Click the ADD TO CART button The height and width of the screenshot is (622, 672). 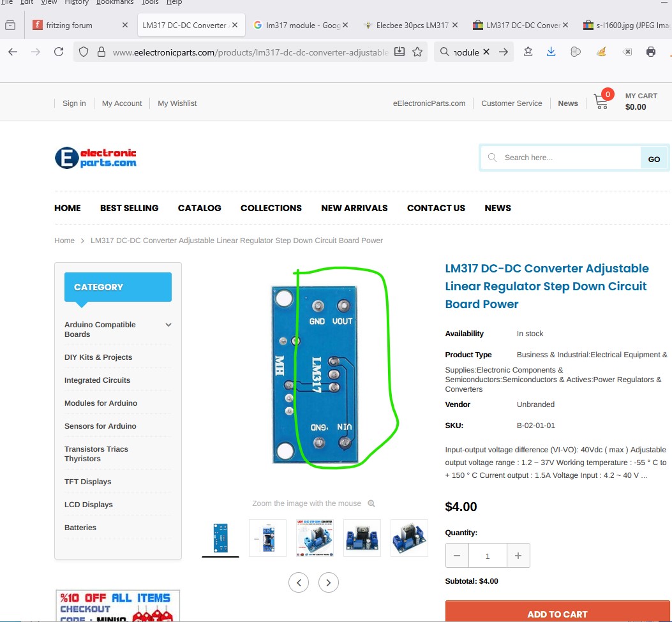(x=557, y=614)
